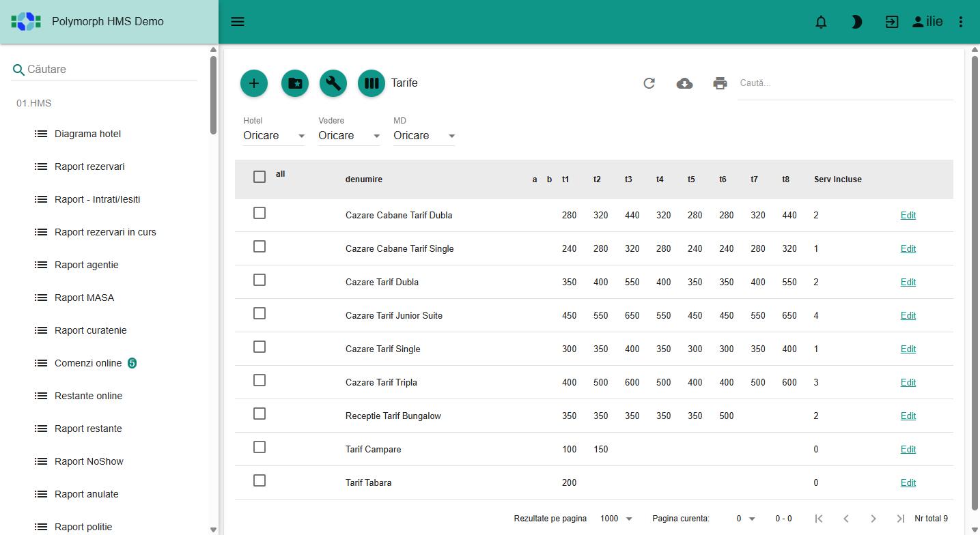Add a new tariff with plus button
Screen dimensions: 980x535
point(254,83)
